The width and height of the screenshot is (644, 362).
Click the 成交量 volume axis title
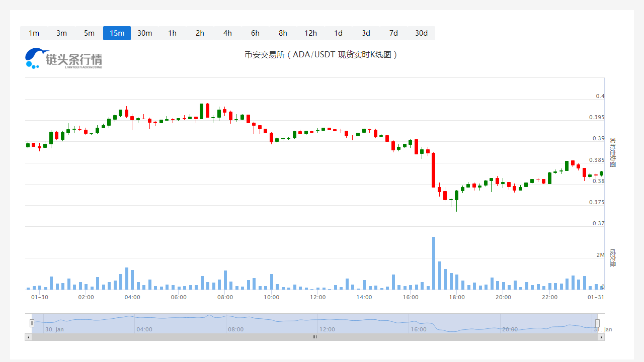pyautogui.click(x=612, y=257)
